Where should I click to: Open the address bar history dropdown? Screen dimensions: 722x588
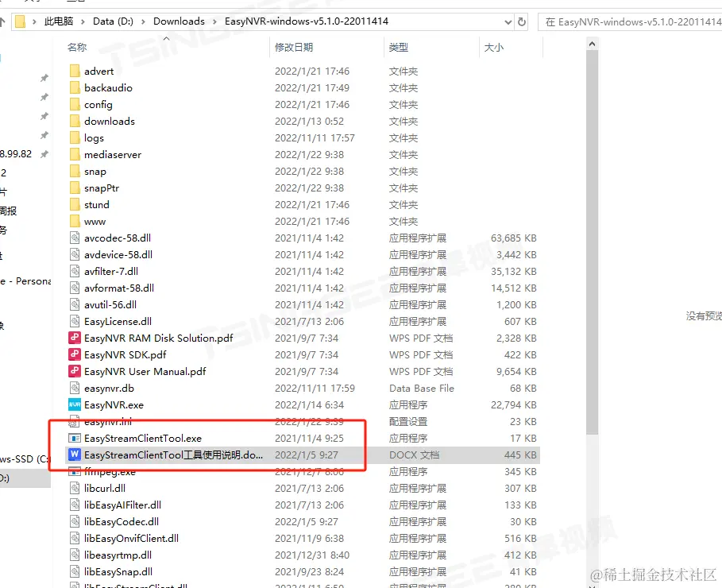point(508,21)
